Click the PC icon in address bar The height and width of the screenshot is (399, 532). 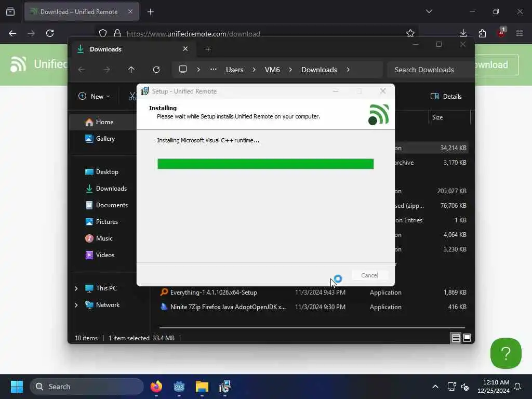pos(183,70)
